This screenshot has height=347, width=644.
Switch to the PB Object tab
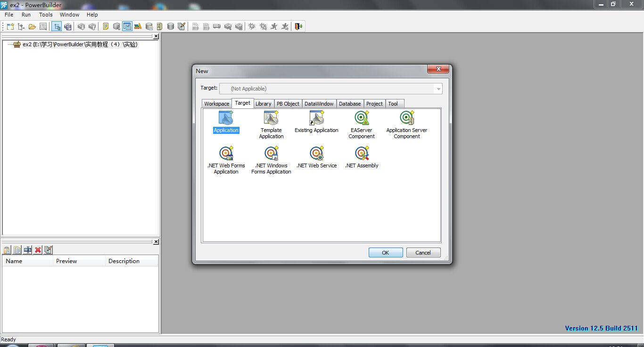tap(288, 104)
